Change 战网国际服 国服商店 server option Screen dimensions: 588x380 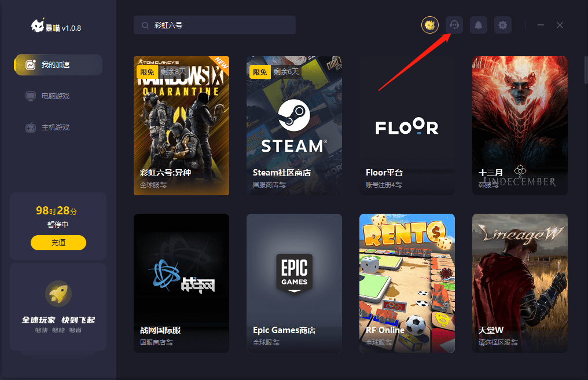click(x=170, y=342)
